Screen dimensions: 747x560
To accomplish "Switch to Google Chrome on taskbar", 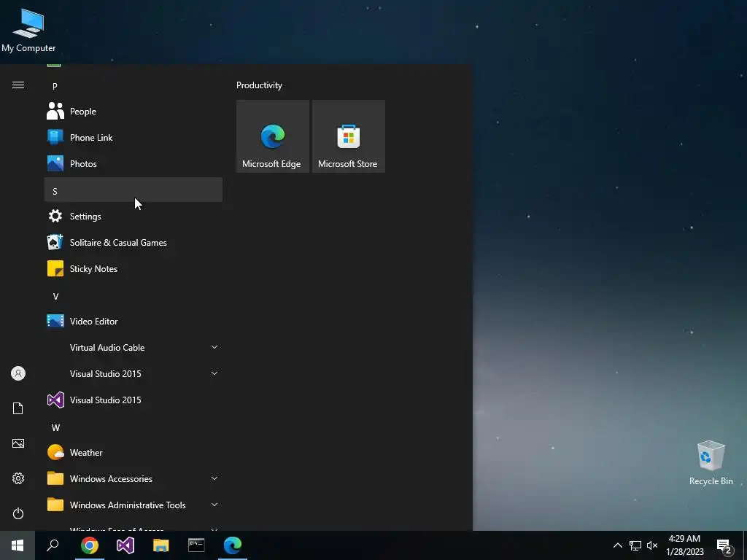I will pos(90,545).
